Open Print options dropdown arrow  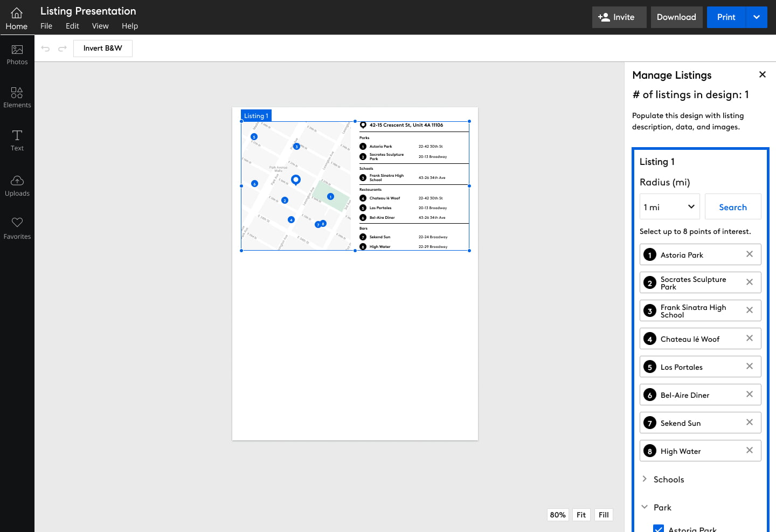pyautogui.click(x=757, y=17)
